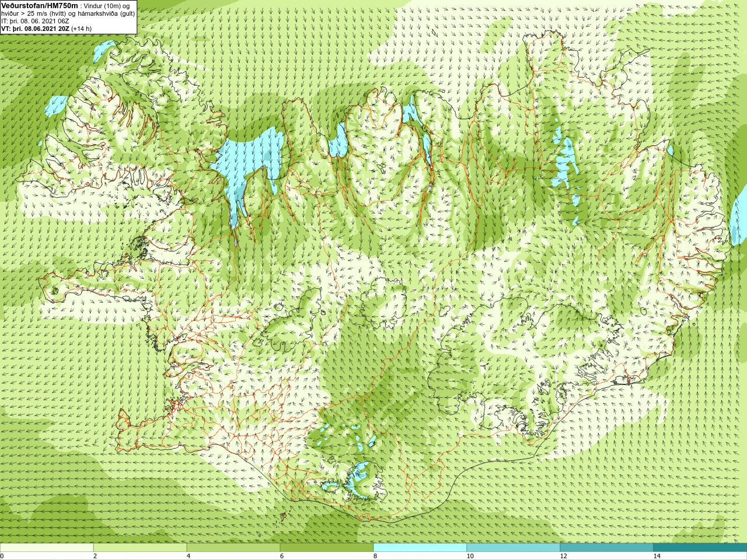Viewport: 747px width, 560px height.
Task: Click the legend scale label "14"
Action: tap(657, 556)
